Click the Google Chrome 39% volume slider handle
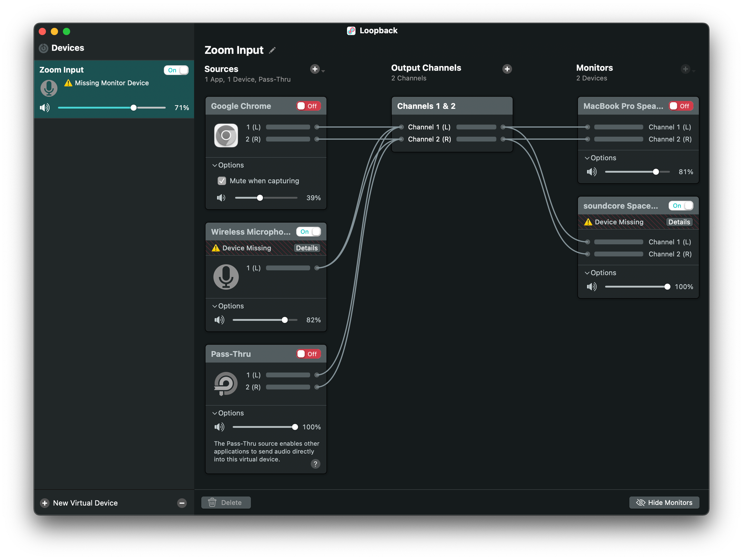 260,198
